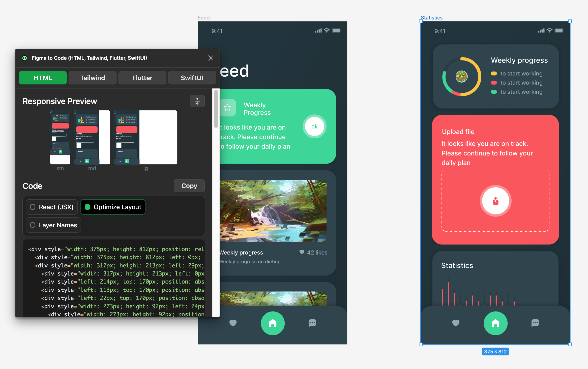
Task: Click the HTML tab in code panel
Action: 43,78
